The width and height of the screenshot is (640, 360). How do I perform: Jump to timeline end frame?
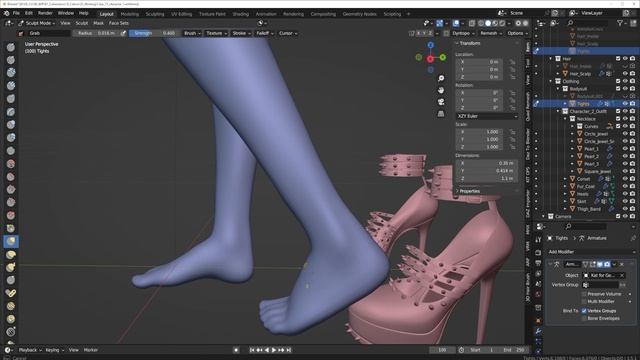pyautogui.click(x=289, y=350)
